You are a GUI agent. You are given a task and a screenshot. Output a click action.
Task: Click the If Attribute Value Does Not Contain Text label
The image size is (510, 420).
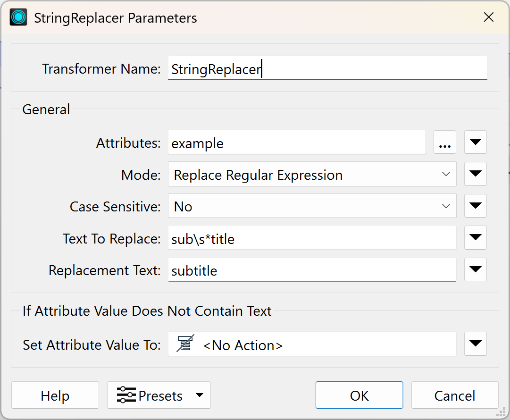(x=147, y=311)
